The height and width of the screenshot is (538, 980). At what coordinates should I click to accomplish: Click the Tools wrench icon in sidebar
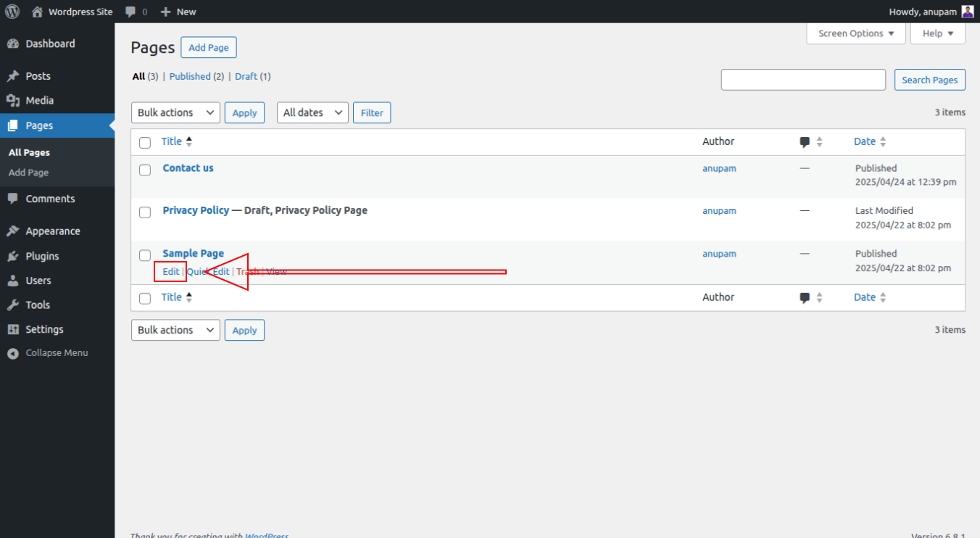(12, 305)
